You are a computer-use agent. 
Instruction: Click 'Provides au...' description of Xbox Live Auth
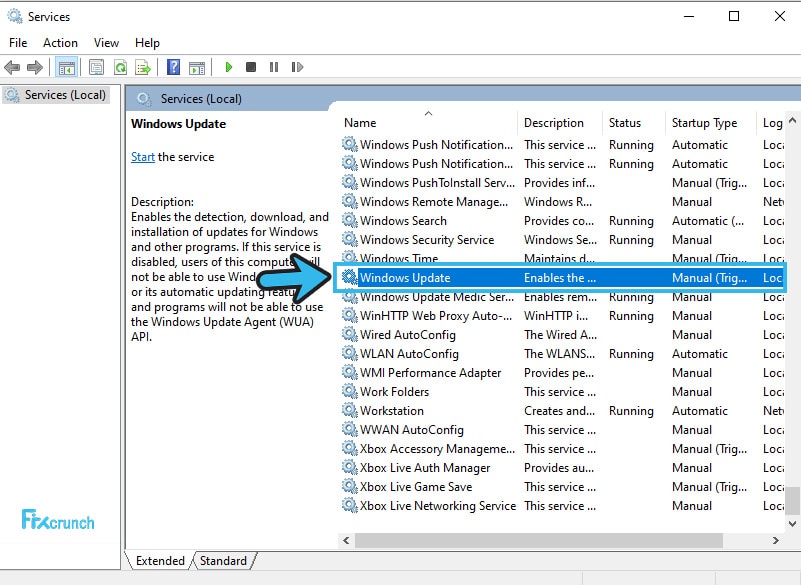(x=558, y=467)
